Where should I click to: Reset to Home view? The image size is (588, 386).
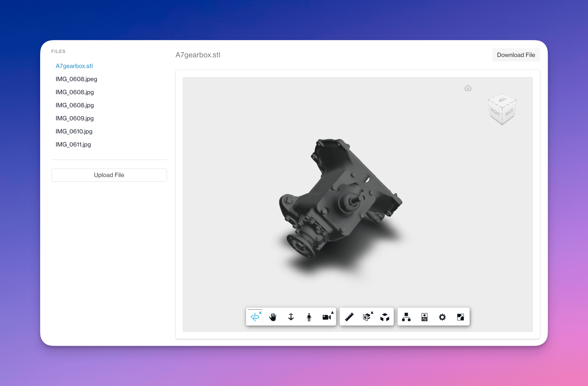click(468, 88)
